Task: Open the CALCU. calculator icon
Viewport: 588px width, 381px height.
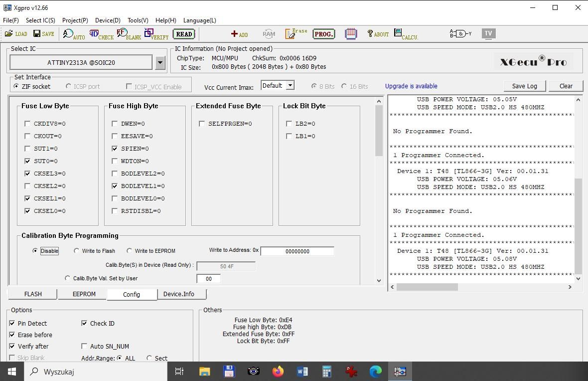Action: coord(406,34)
